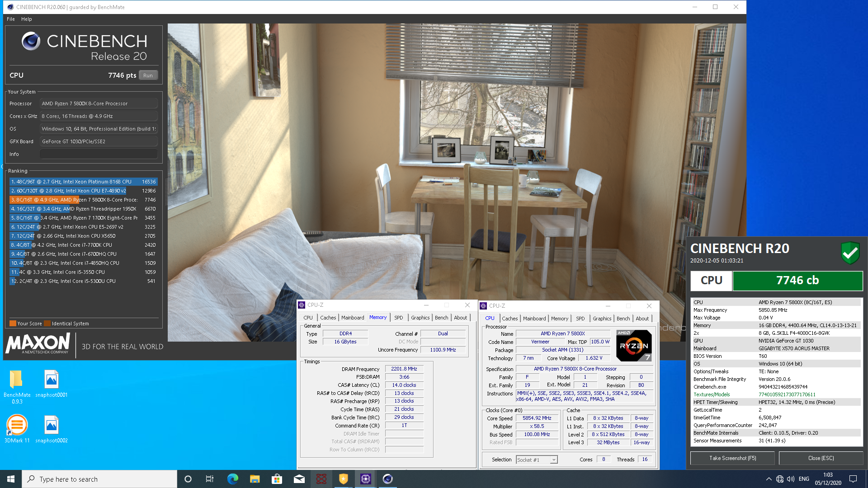
Task: Open the Help menu in Cinebench
Action: click(x=27, y=19)
